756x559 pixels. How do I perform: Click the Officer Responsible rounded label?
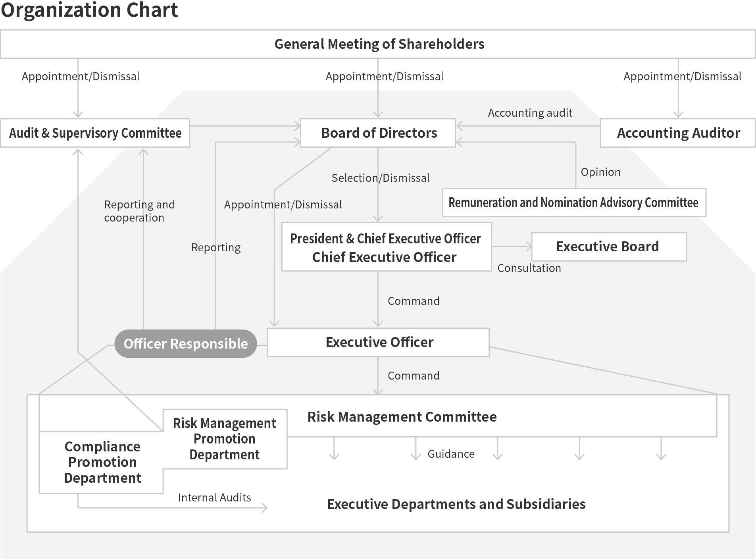pyautogui.click(x=186, y=344)
